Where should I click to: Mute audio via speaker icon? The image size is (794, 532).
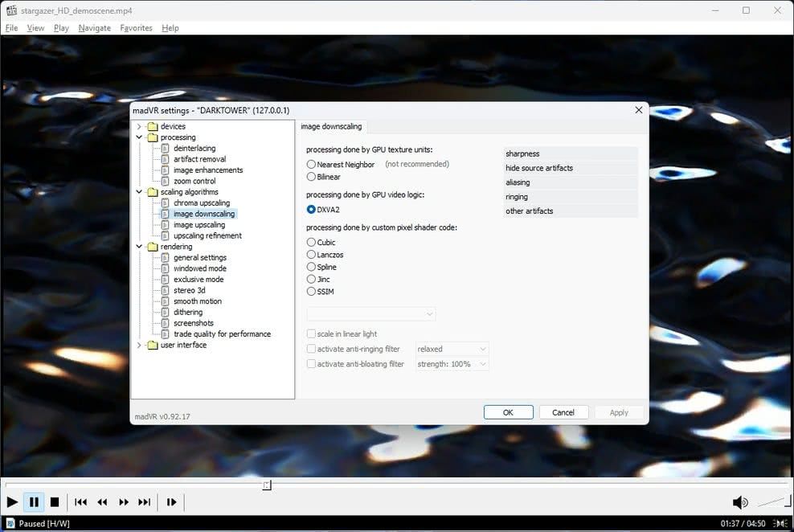pyautogui.click(x=740, y=502)
